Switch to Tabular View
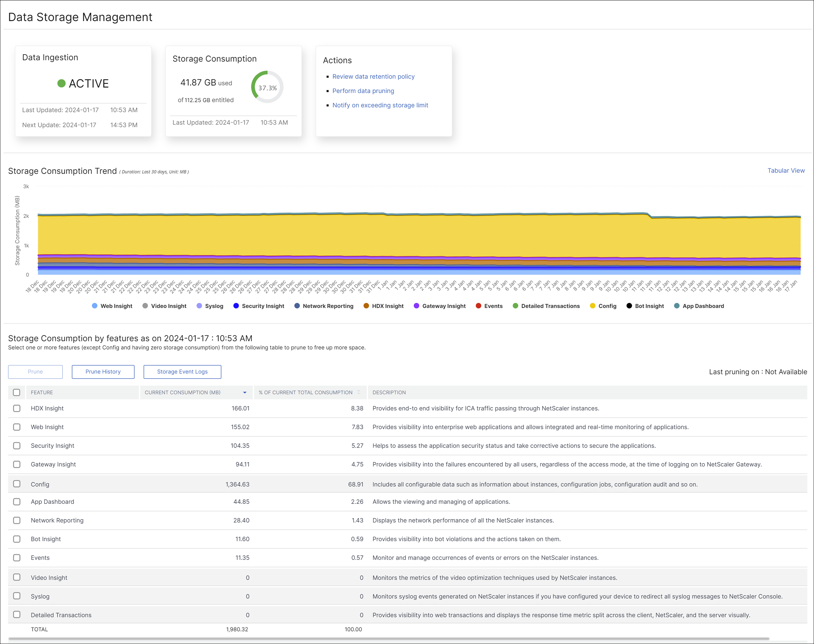Image resolution: width=814 pixels, height=644 pixels. click(x=786, y=170)
